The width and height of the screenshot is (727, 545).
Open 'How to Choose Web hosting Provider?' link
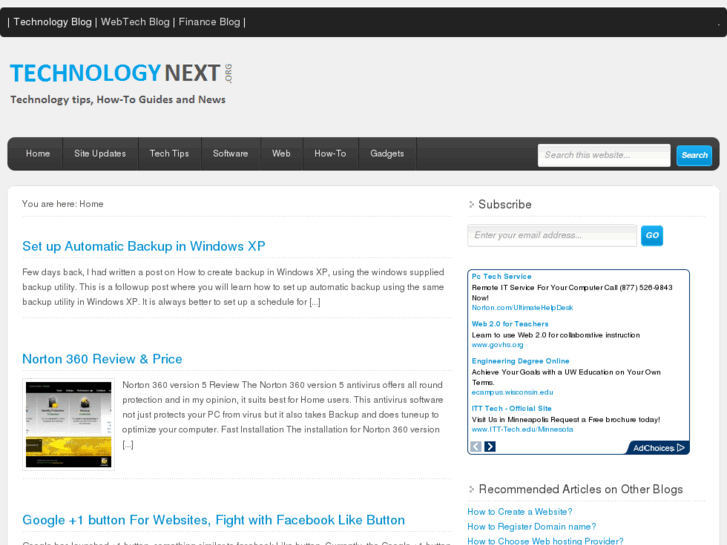(x=545, y=541)
